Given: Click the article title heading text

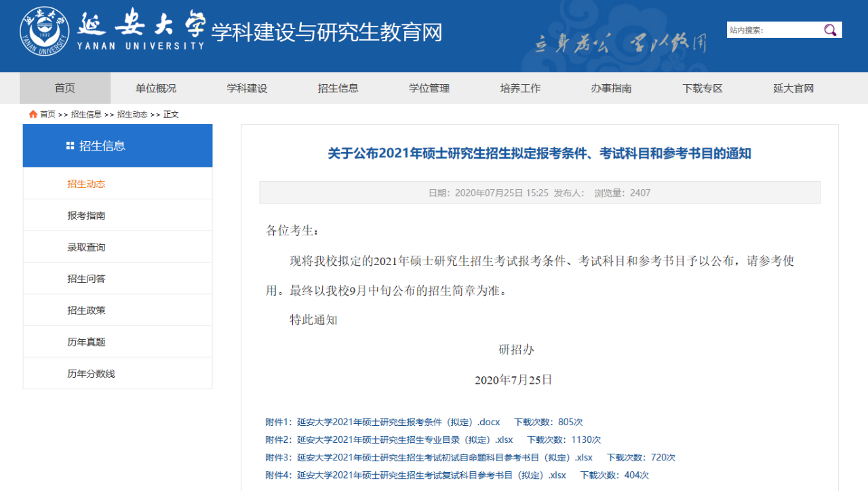Looking at the screenshot, I should (x=540, y=154).
